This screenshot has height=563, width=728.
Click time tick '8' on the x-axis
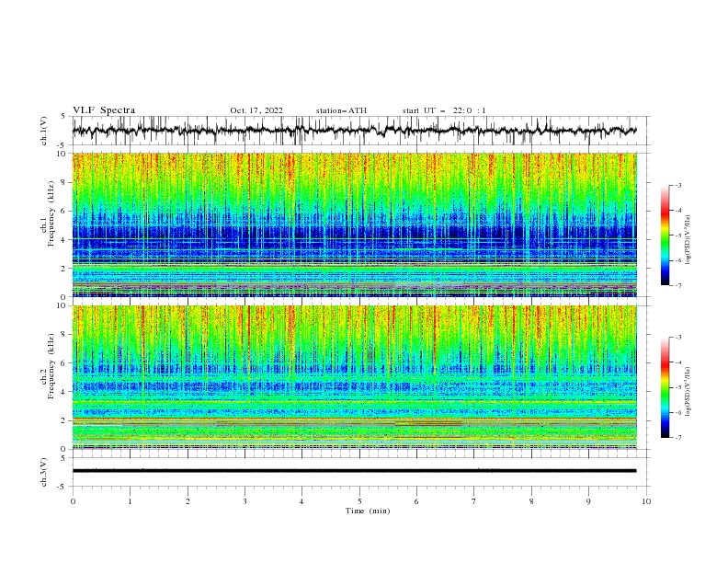[531, 501]
